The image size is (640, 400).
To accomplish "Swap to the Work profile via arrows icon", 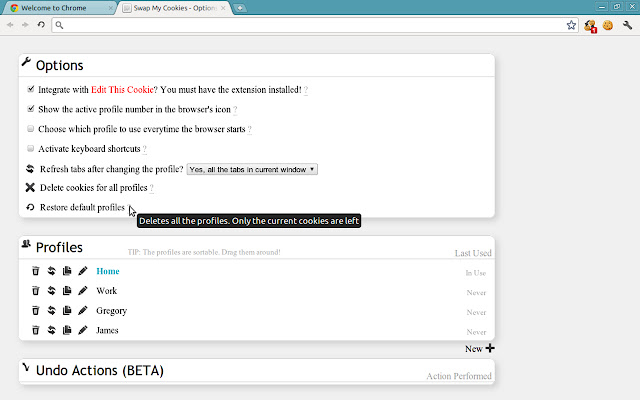I will [51, 291].
